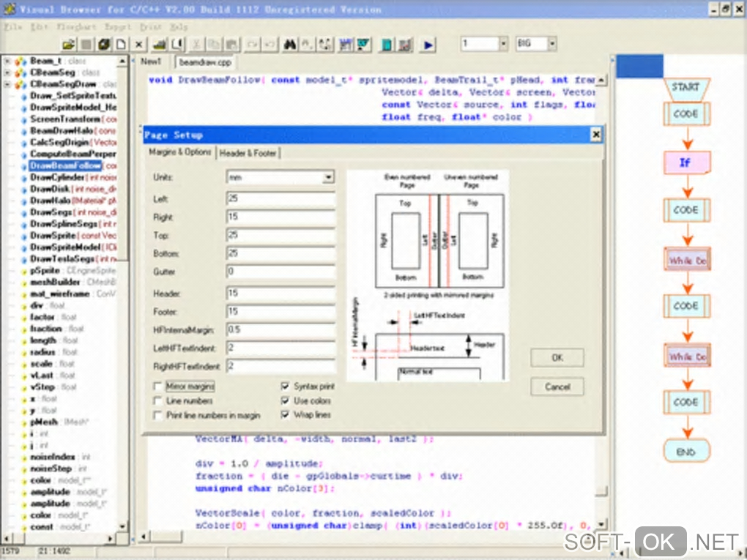Click the END node in flowchart
This screenshot has width=747, height=560.
pos(686,451)
